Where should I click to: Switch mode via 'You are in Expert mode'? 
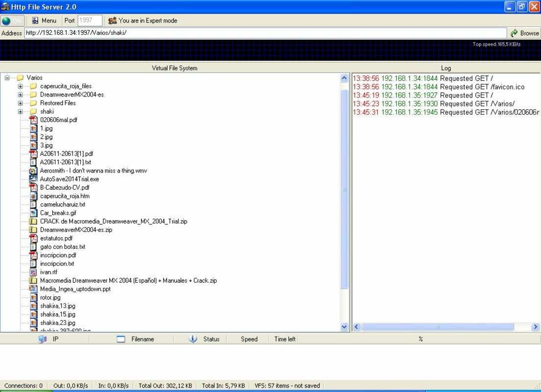pyautogui.click(x=143, y=21)
